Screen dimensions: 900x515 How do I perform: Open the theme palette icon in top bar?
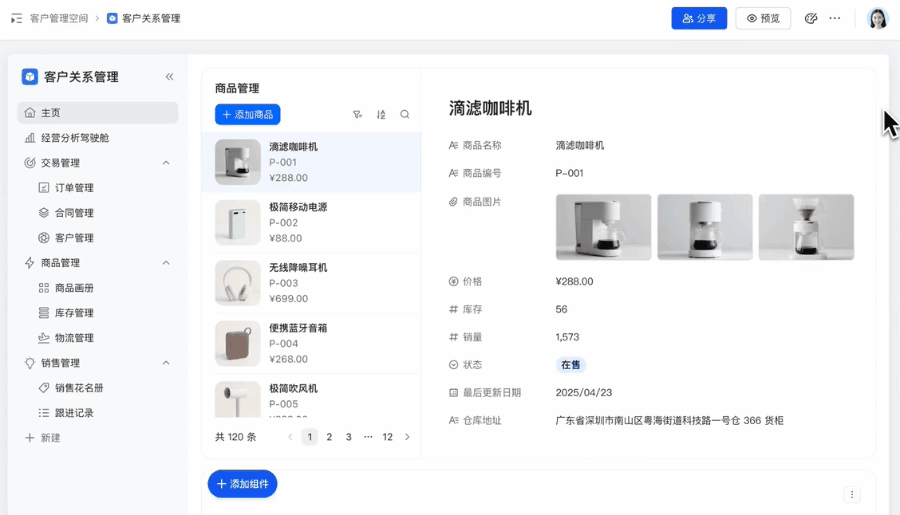pyautogui.click(x=811, y=18)
